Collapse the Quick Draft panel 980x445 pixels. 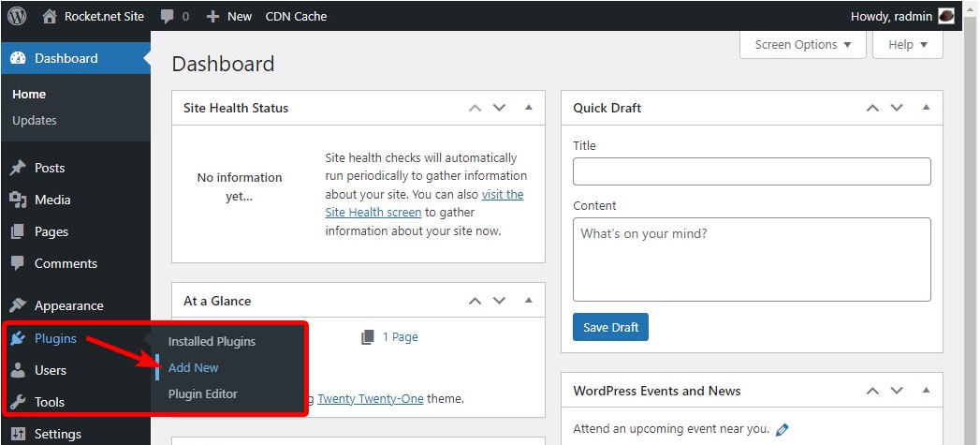(x=927, y=108)
